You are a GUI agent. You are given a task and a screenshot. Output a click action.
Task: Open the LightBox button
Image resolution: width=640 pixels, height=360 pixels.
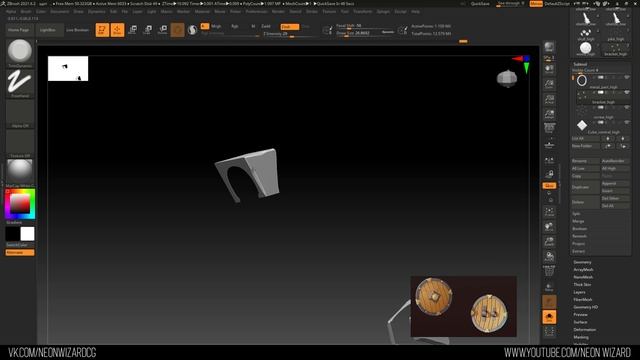click(48, 30)
